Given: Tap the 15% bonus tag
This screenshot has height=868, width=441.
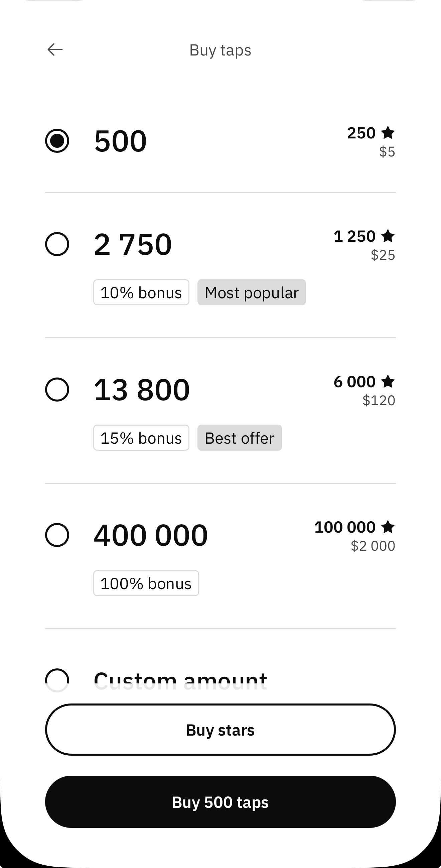Looking at the screenshot, I should click(141, 438).
